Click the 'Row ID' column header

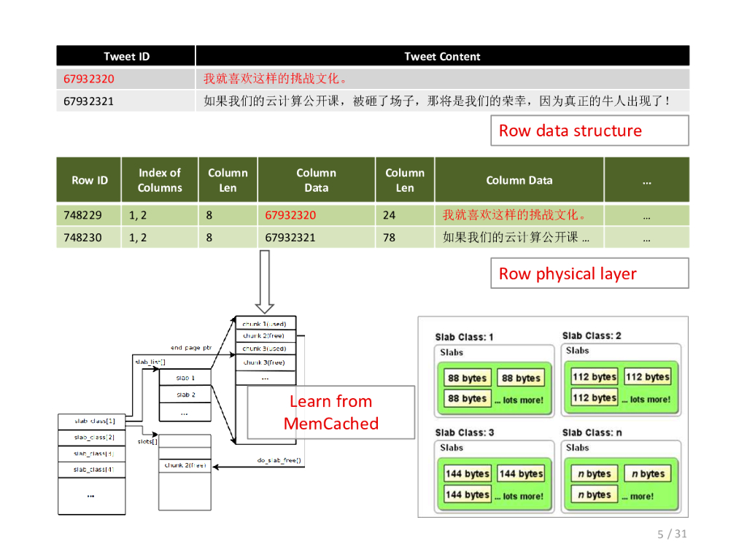tap(89, 180)
